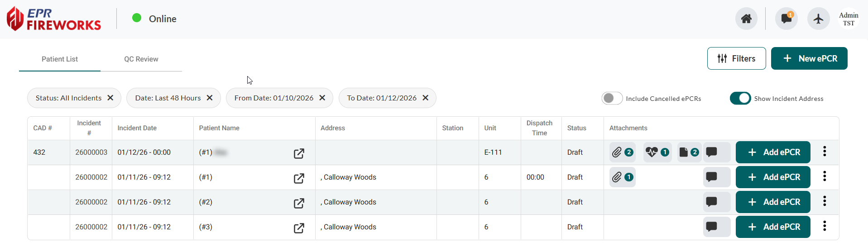Open paperclip attachment on Calloway Woods patient #1
868x247 pixels.
[x=622, y=177]
